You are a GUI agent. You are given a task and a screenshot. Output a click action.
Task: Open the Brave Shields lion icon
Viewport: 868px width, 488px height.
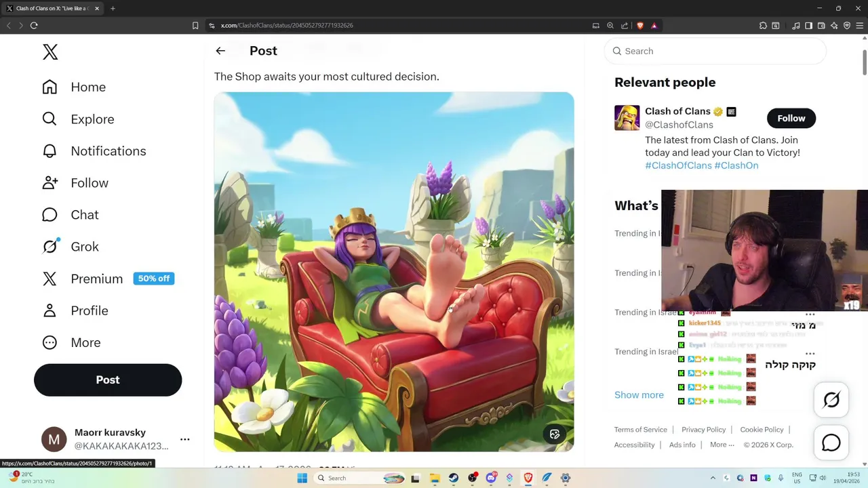[639, 25]
